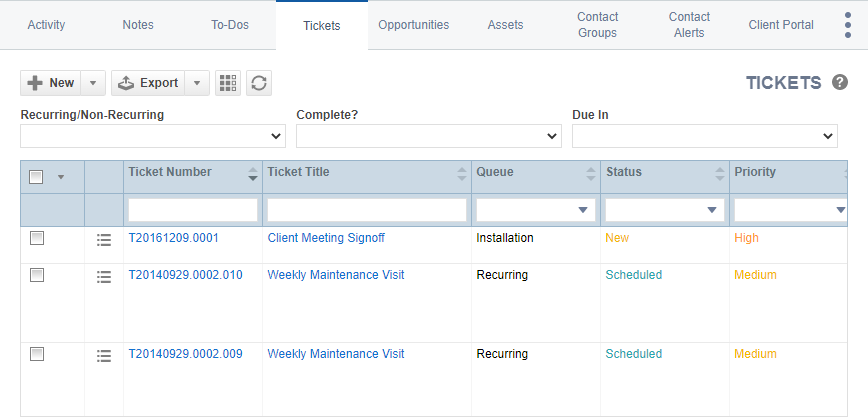Open the vertical three-dot more menu

[x=848, y=25]
